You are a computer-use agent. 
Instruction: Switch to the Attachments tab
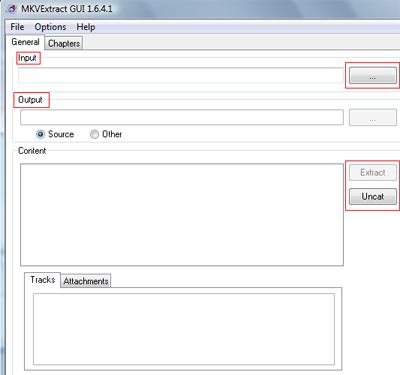(86, 281)
